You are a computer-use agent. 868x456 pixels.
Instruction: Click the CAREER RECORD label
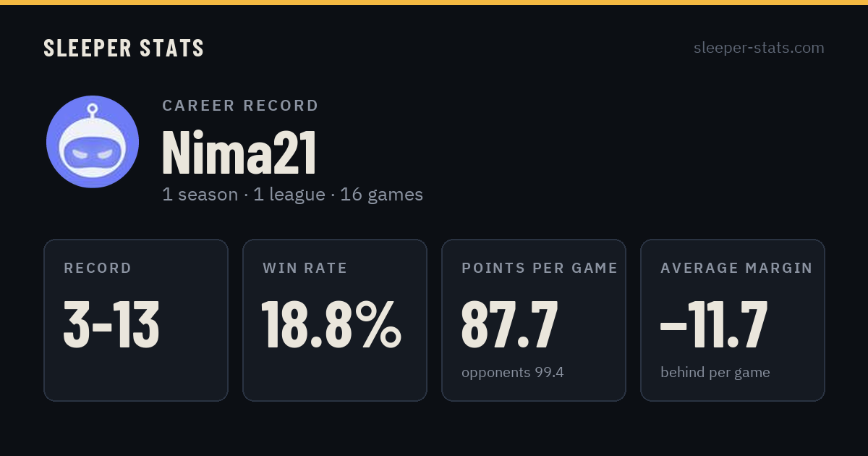(240, 106)
